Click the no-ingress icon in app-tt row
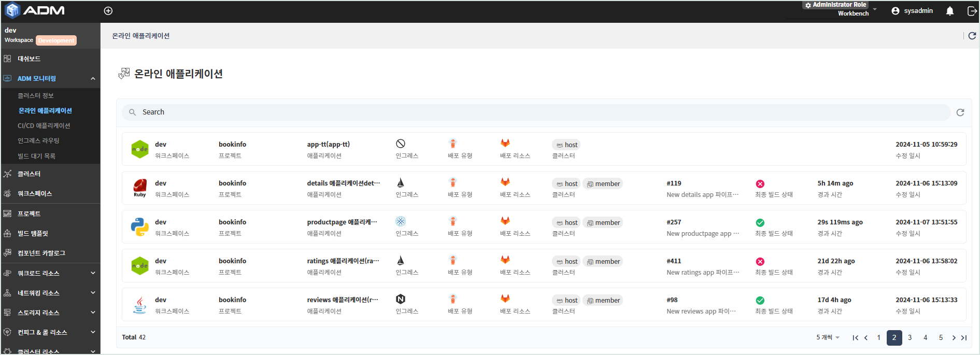This screenshot has width=980, height=355. pos(401,144)
